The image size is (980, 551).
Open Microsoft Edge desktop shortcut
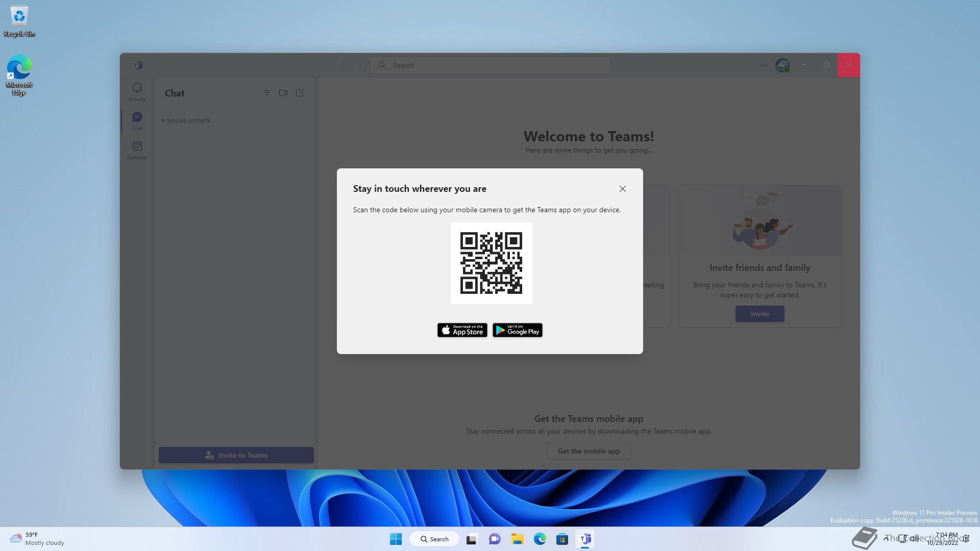pos(19,75)
